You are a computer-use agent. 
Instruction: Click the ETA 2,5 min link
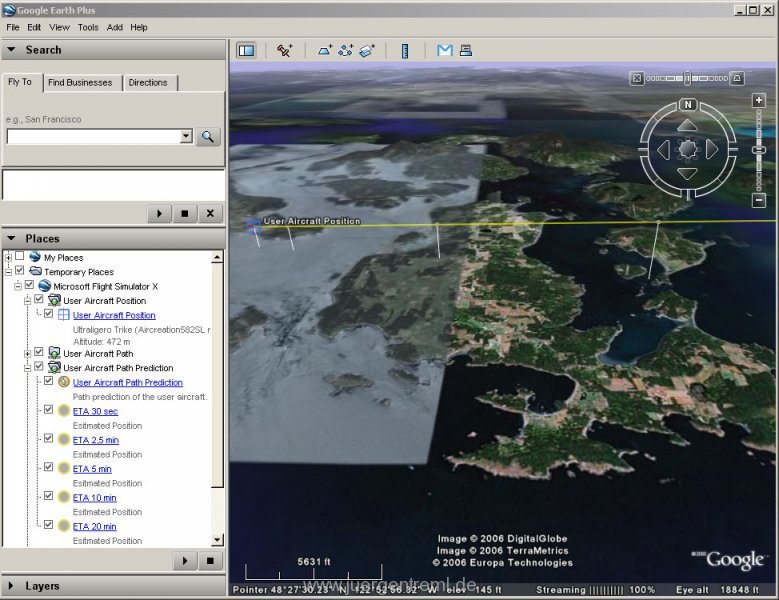click(96, 440)
